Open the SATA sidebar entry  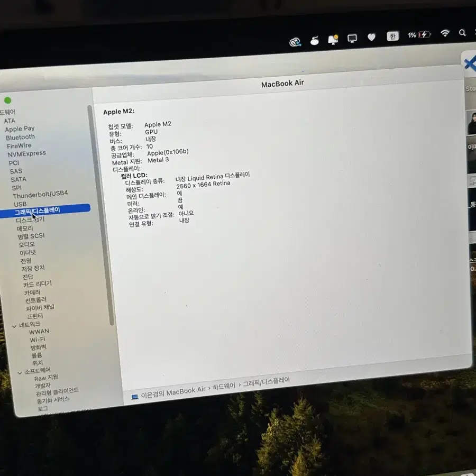coord(19,179)
